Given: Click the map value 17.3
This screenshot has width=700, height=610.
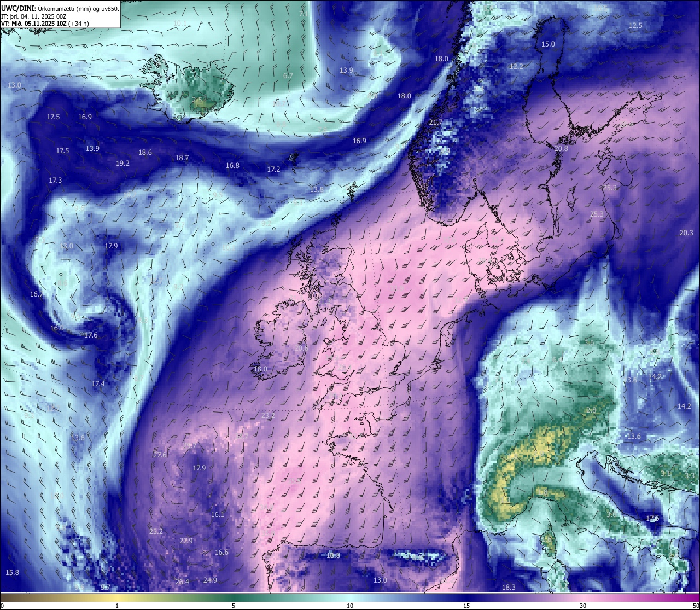Looking at the screenshot, I should pos(55,181).
